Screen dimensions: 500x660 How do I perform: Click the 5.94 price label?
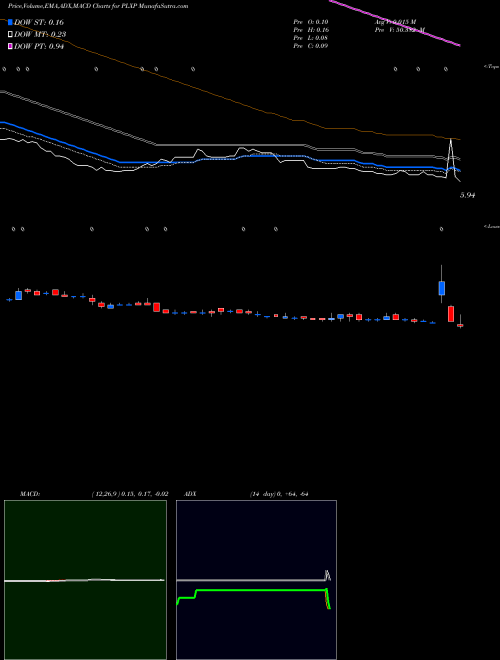tap(468, 195)
